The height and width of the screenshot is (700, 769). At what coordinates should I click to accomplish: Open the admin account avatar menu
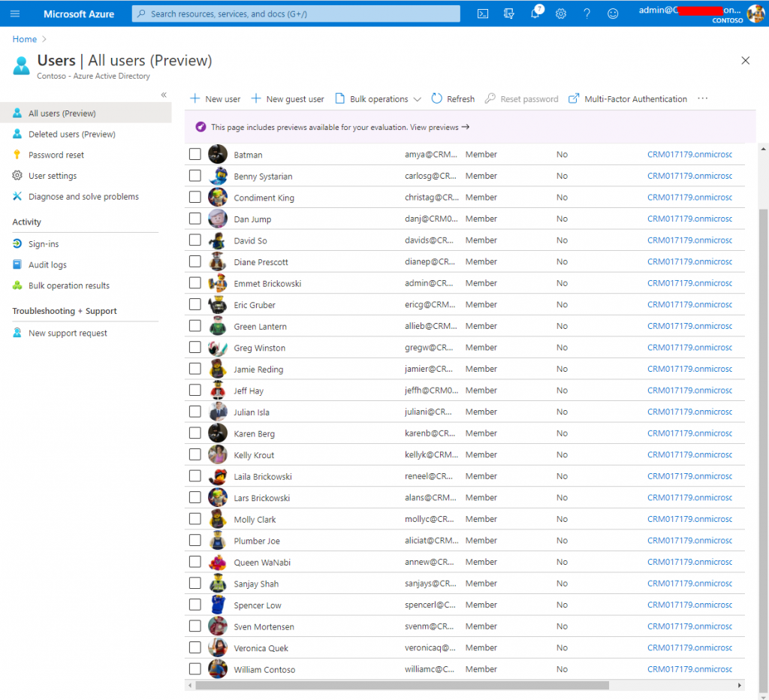pos(755,14)
